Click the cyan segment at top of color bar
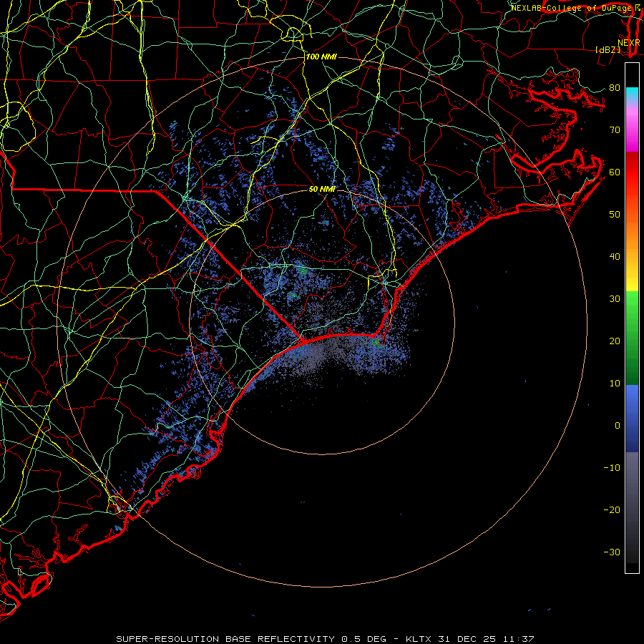This screenshot has width=644, height=644. coord(632,95)
